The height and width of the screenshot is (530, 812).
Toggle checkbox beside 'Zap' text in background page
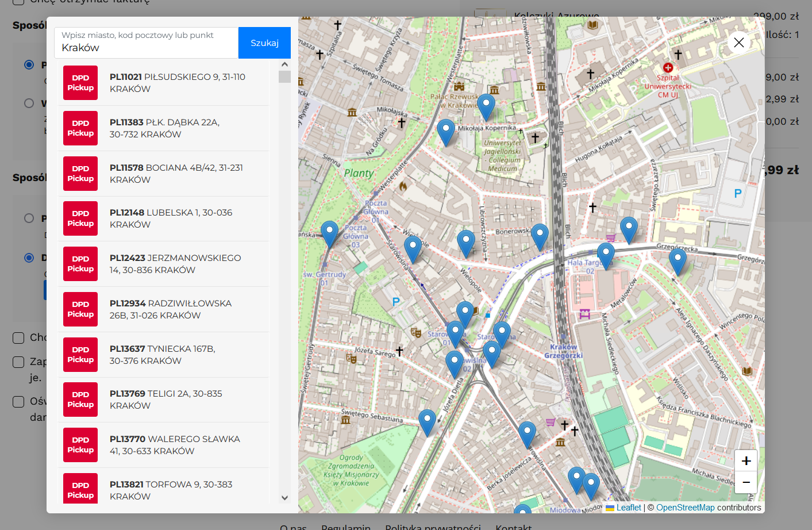tap(18, 362)
